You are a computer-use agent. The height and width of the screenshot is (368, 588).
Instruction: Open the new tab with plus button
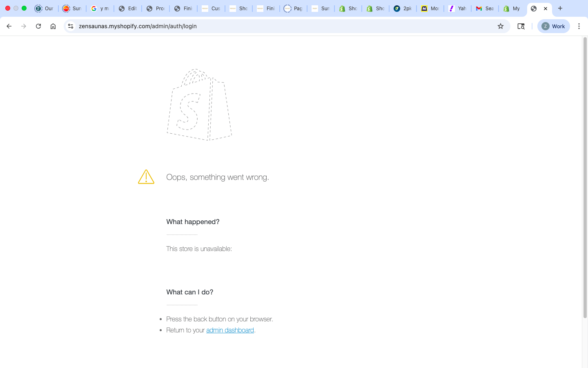[560, 8]
